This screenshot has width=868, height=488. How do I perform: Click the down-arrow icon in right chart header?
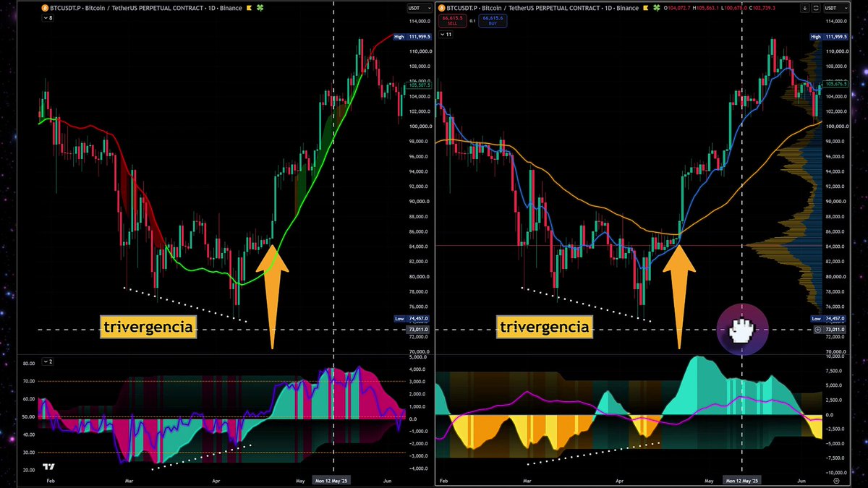[x=804, y=8]
